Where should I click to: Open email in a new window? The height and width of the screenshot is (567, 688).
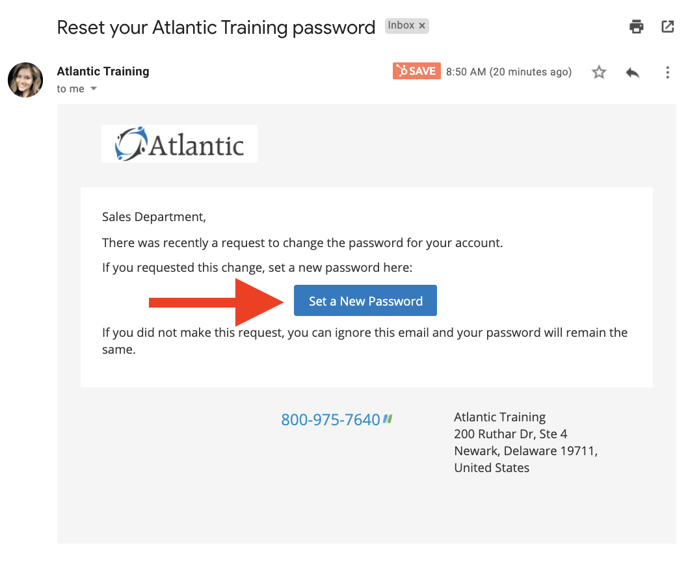click(x=667, y=26)
